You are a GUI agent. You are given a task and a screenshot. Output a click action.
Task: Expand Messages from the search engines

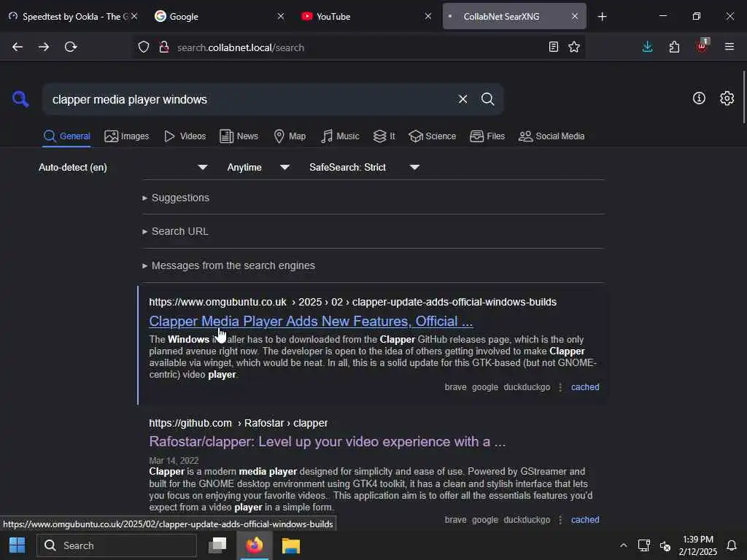click(228, 265)
